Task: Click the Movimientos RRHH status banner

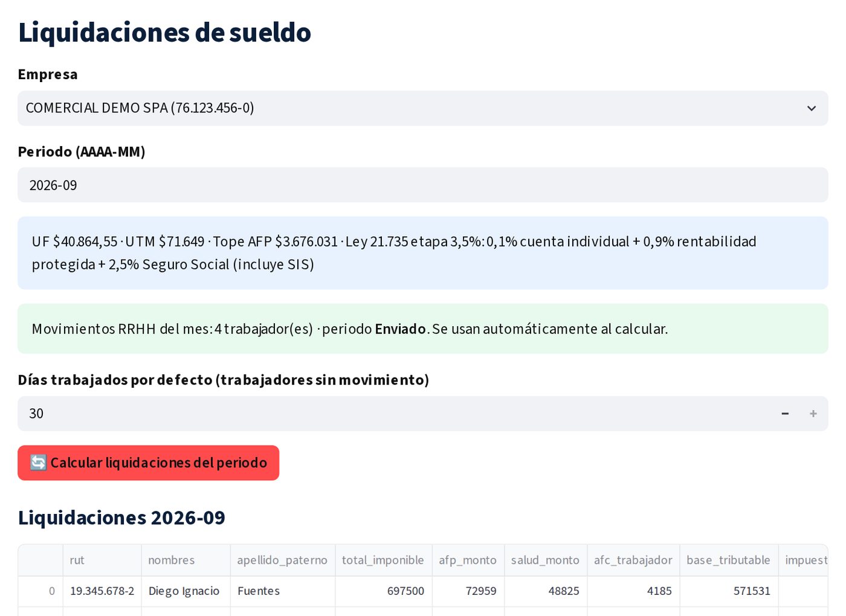Action: [x=422, y=329]
